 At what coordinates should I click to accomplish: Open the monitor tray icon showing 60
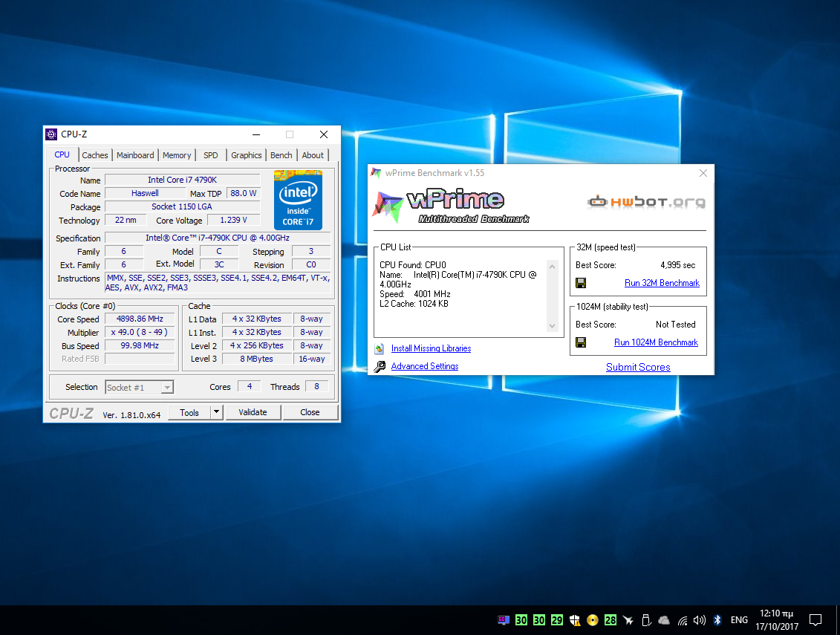[503, 620]
